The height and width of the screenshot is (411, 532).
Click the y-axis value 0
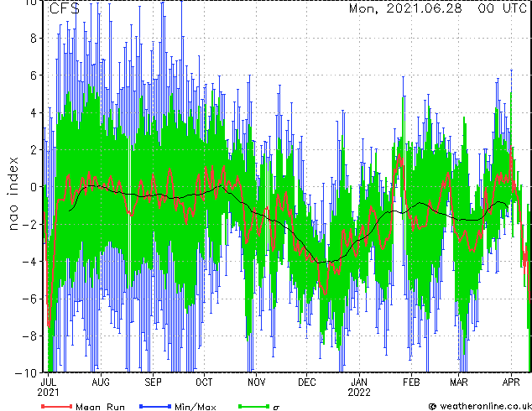tap(34, 187)
